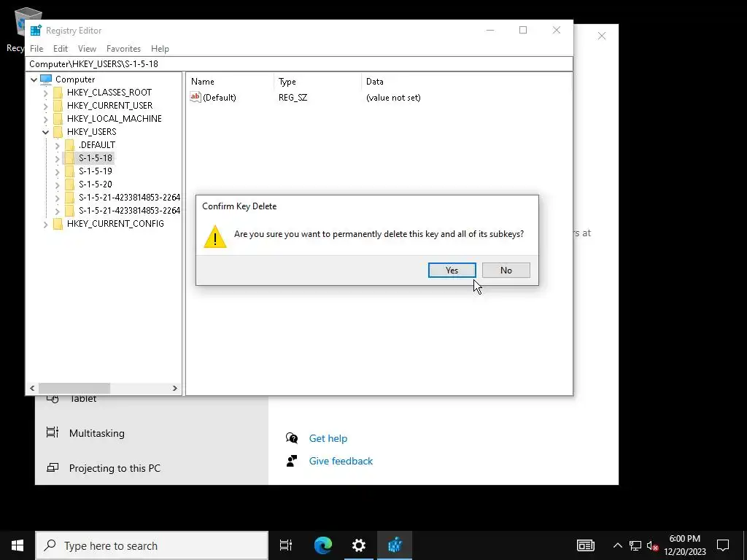Select the (Default) string value icon
The height and width of the screenshot is (560, 747).
[196, 97]
